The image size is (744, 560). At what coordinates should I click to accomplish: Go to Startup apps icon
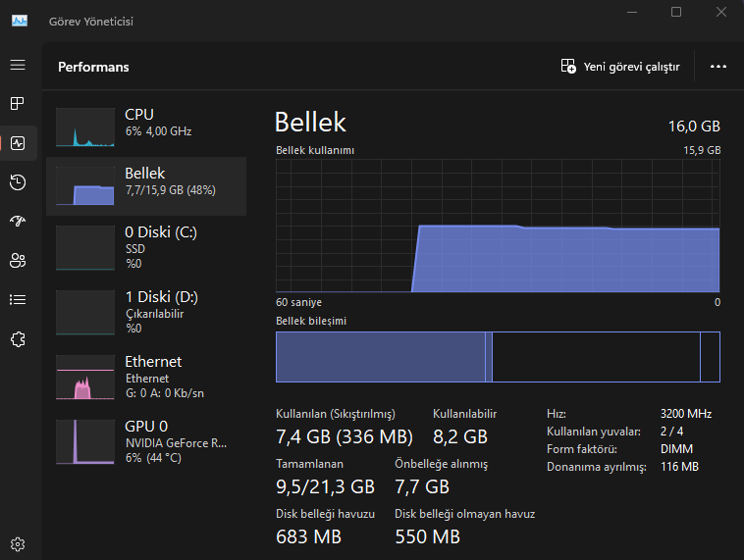18,221
